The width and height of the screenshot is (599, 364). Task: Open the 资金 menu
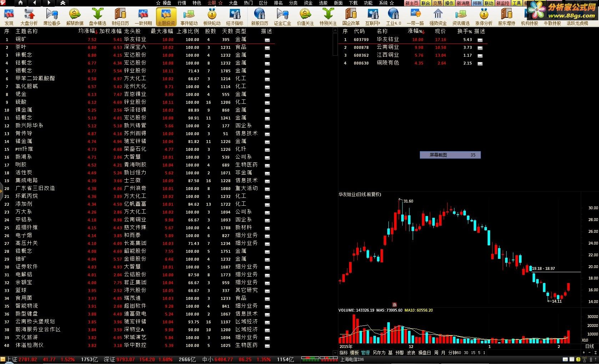pyautogui.click(x=308, y=3)
